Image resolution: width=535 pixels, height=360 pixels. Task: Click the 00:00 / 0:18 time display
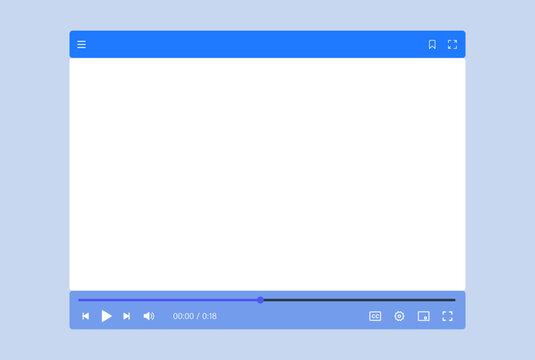(194, 316)
